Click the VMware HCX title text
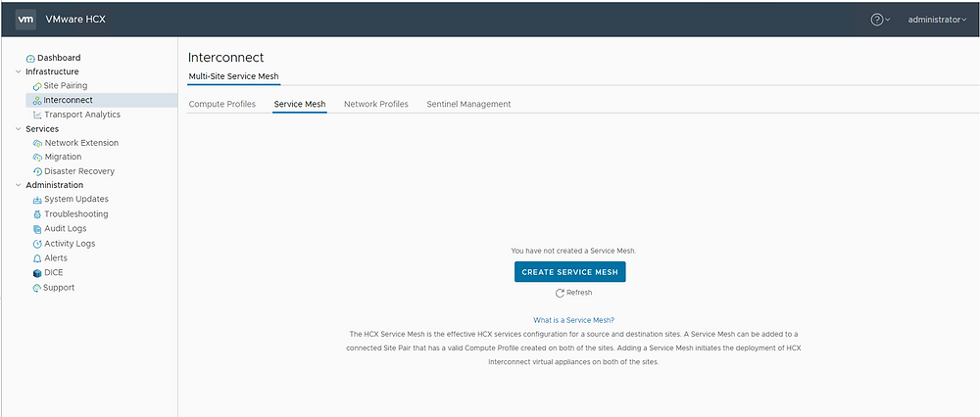Viewport: 980px width, 417px height. tap(75, 20)
